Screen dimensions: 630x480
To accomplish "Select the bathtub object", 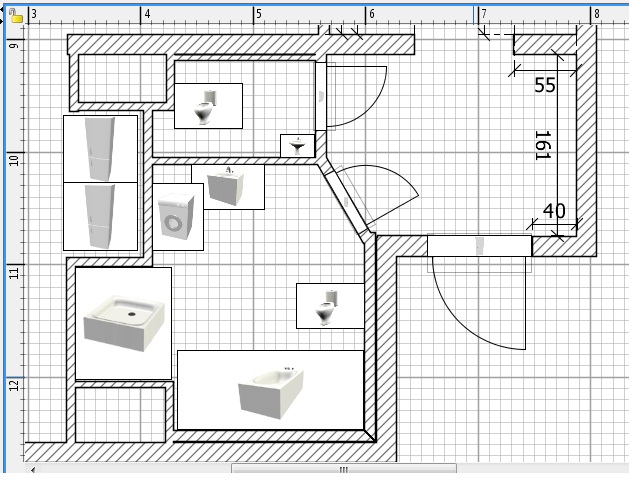I will pos(270,390).
